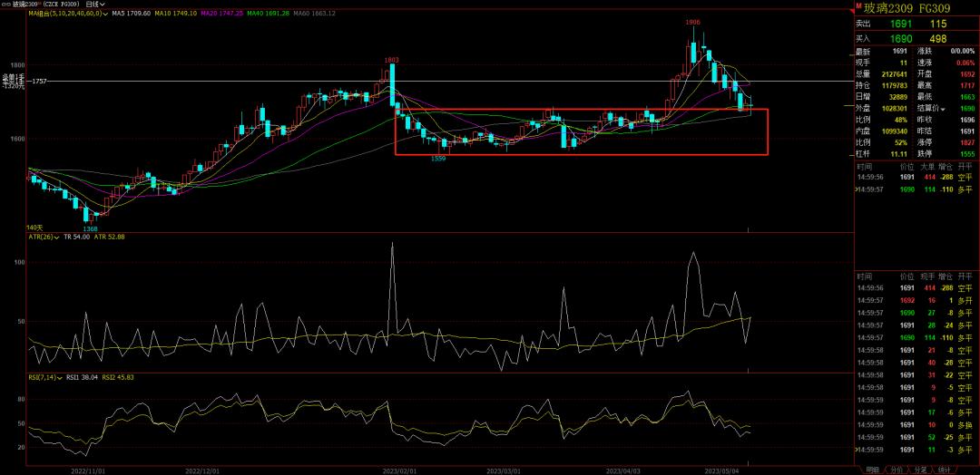Open the ATR(26) indicator dropdown
Image resolution: width=980 pixels, height=475 pixels.
(x=57, y=237)
